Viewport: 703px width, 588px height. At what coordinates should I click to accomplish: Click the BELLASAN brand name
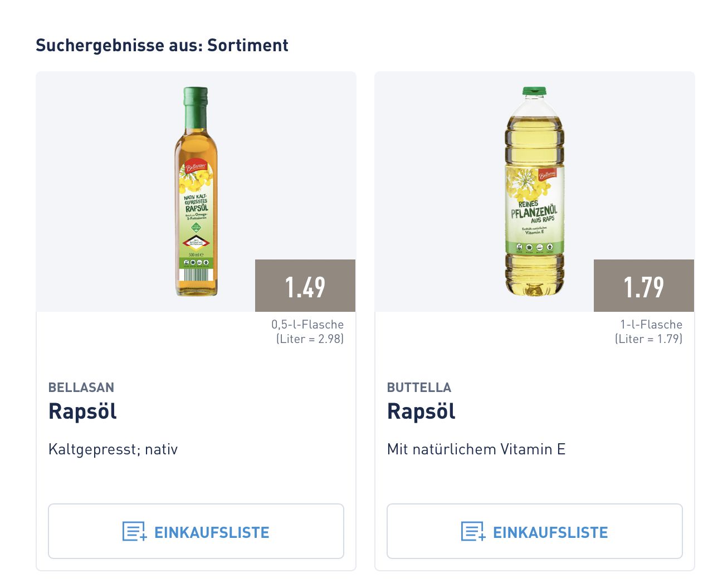81,388
